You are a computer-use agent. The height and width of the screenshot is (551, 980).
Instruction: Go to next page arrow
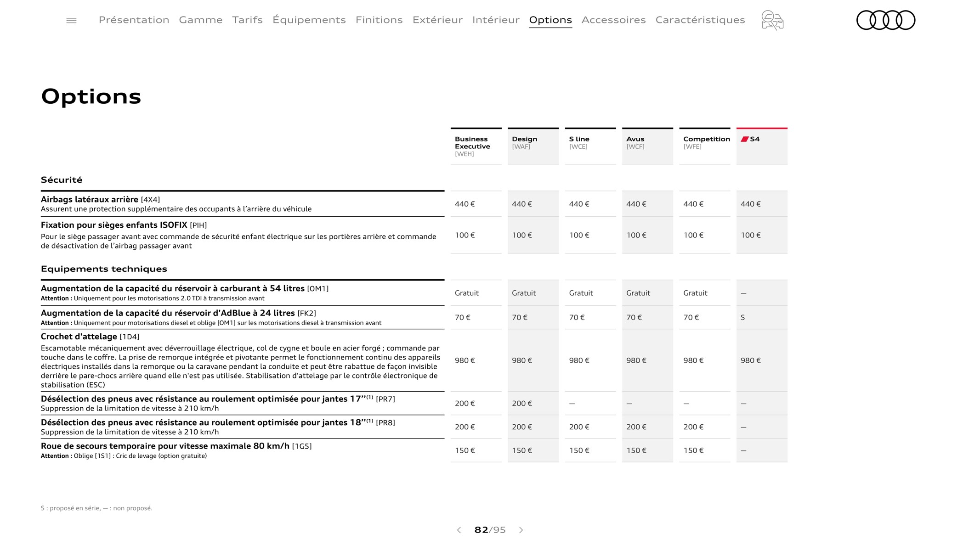[521, 530]
